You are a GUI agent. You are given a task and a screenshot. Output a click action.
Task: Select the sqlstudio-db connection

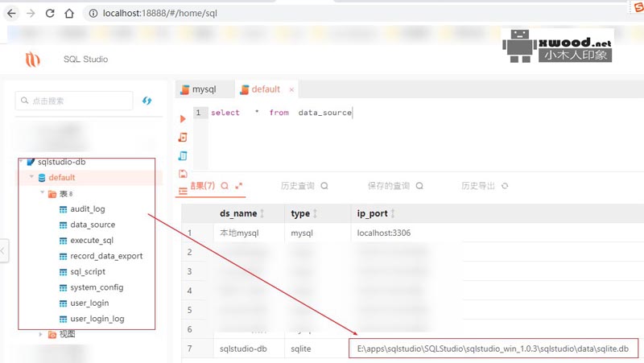point(62,162)
